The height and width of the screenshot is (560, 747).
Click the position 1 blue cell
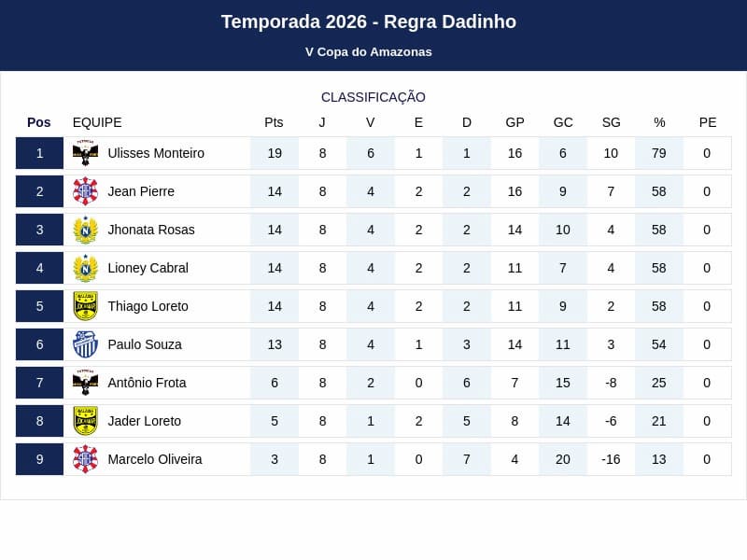coord(39,153)
